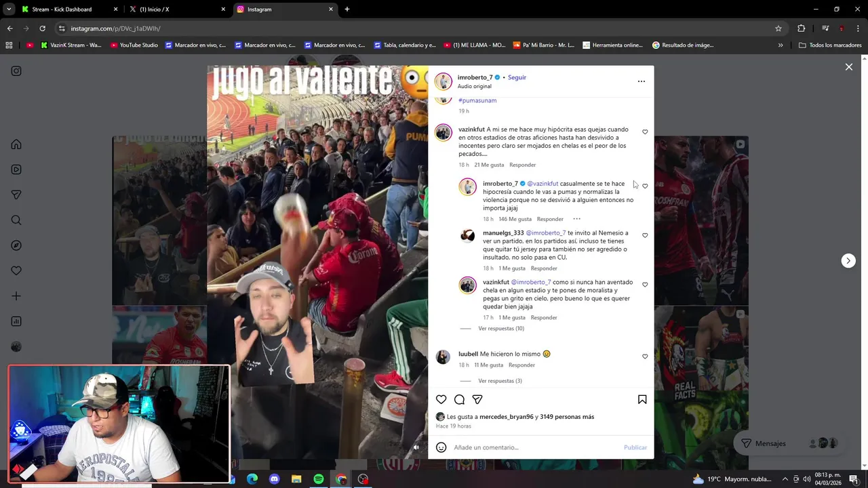Like vazinkfut's reply to imroberto_7
868x488 pixels.
coord(645,285)
